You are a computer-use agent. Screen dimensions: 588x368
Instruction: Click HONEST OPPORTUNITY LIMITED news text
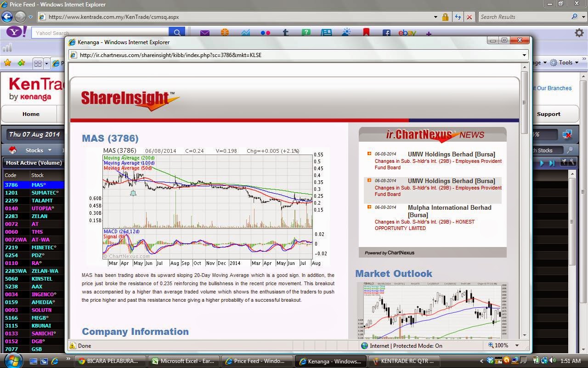tap(424, 225)
